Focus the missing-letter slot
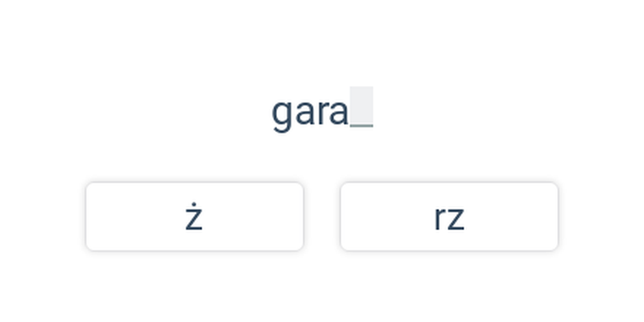Image resolution: width=644 pixels, height=322 pixels. pyautogui.click(x=361, y=107)
